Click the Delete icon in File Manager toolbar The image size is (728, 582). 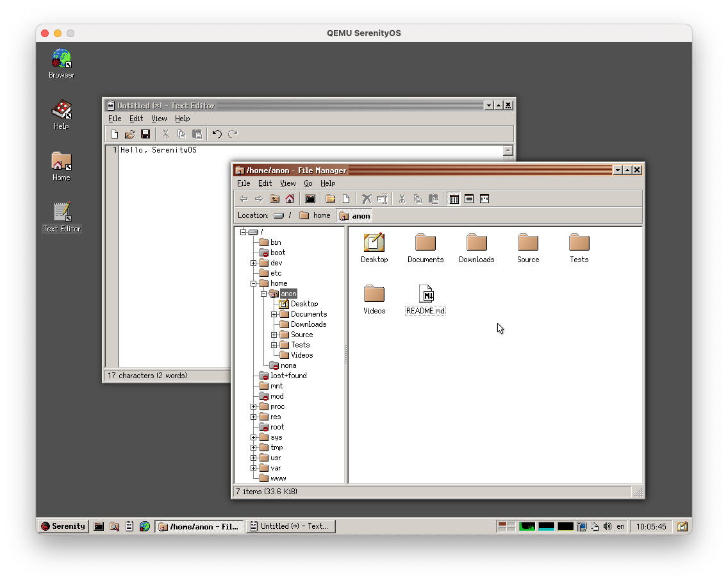[x=367, y=199]
